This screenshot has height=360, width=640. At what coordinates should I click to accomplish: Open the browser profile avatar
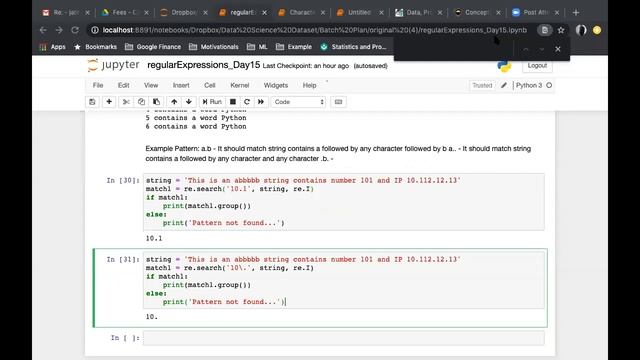tap(581, 30)
